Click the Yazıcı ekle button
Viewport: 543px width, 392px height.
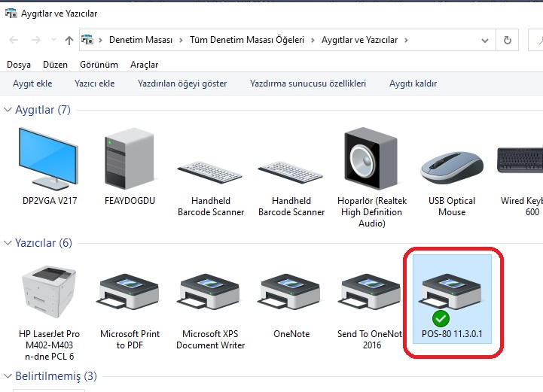click(x=94, y=84)
